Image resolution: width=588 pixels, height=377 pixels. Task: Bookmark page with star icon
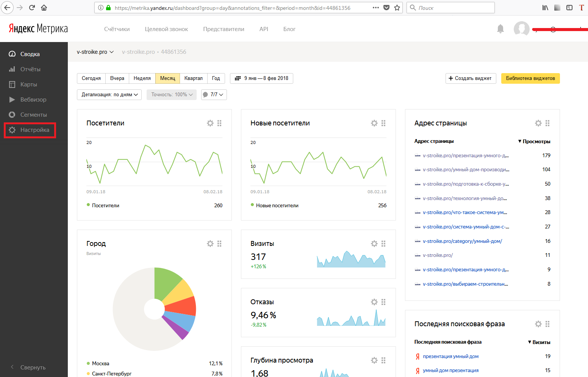(x=397, y=8)
